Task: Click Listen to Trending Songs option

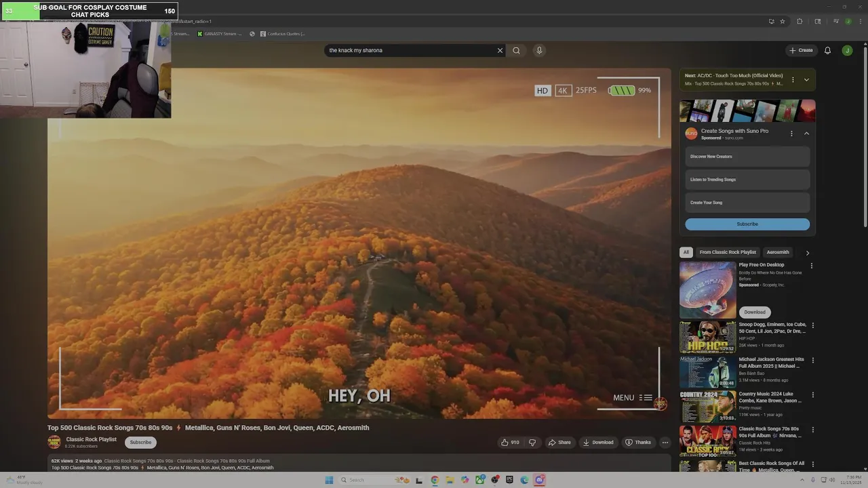Action: click(x=747, y=180)
